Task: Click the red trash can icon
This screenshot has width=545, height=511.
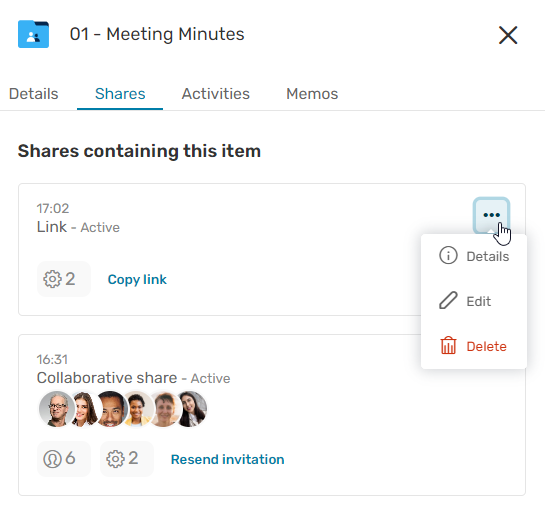Action: click(x=448, y=346)
